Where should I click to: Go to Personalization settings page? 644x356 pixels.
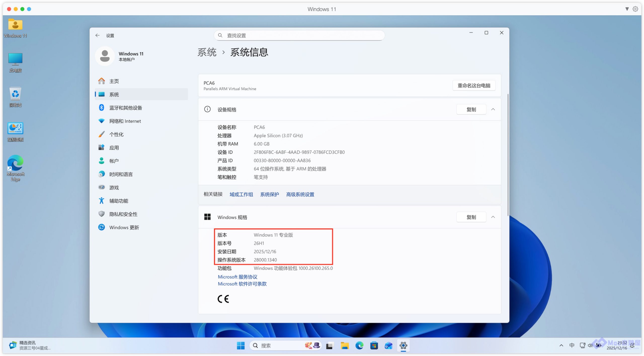point(116,135)
